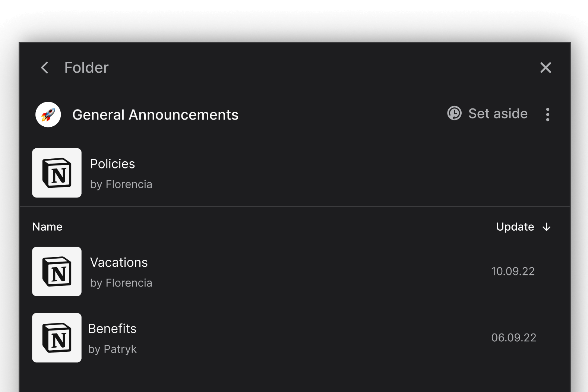Click the close X in the header
The width and height of the screenshot is (588, 392).
pyautogui.click(x=546, y=67)
